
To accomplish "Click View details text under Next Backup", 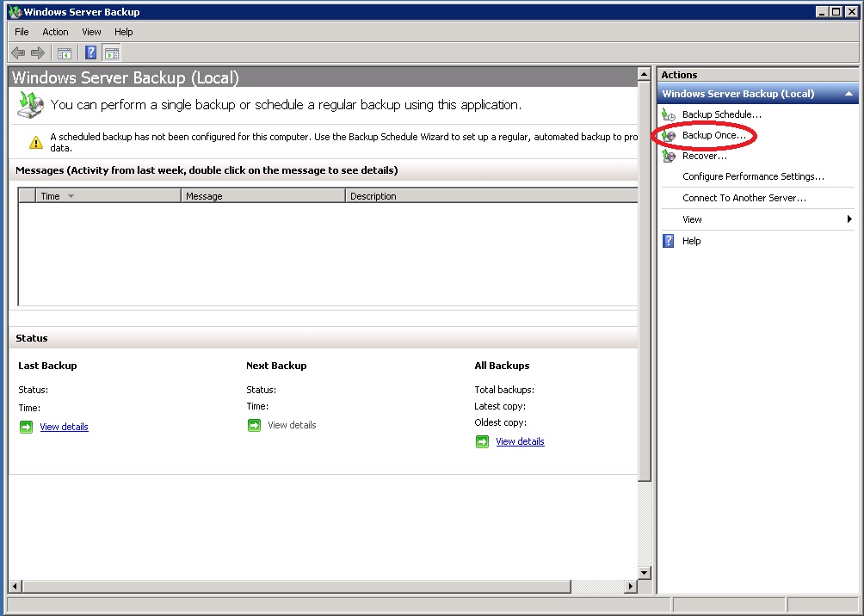I will click(292, 425).
